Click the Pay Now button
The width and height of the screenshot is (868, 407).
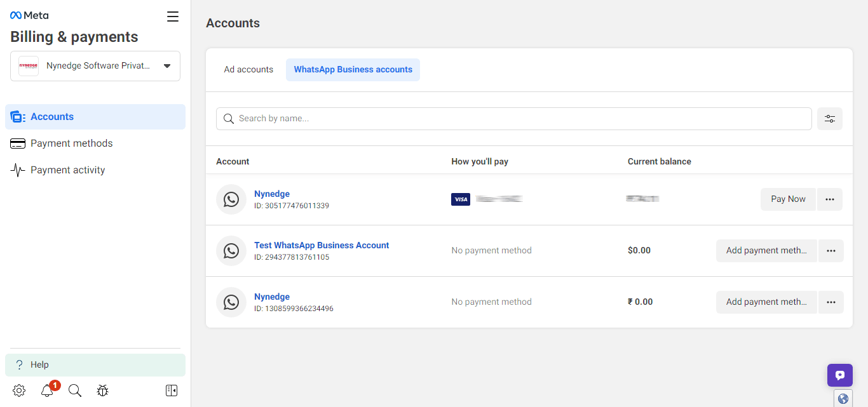click(x=788, y=199)
